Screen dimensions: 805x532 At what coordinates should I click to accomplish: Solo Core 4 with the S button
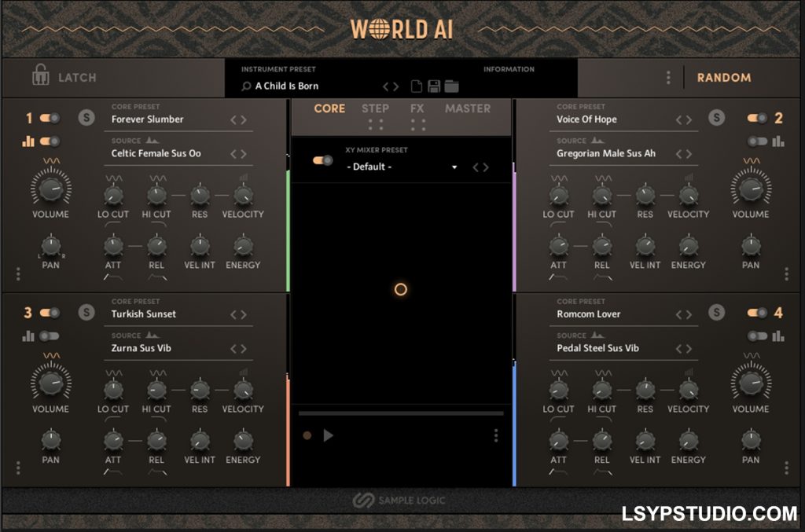point(717,313)
